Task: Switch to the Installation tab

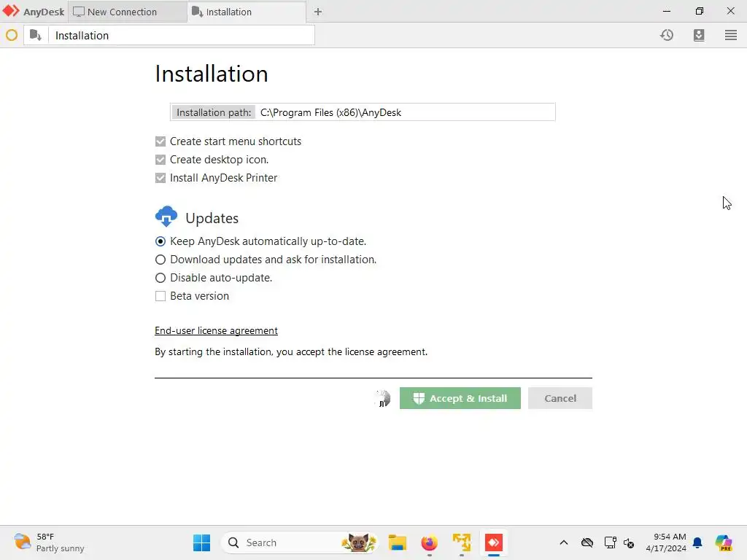Action: [247, 12]
